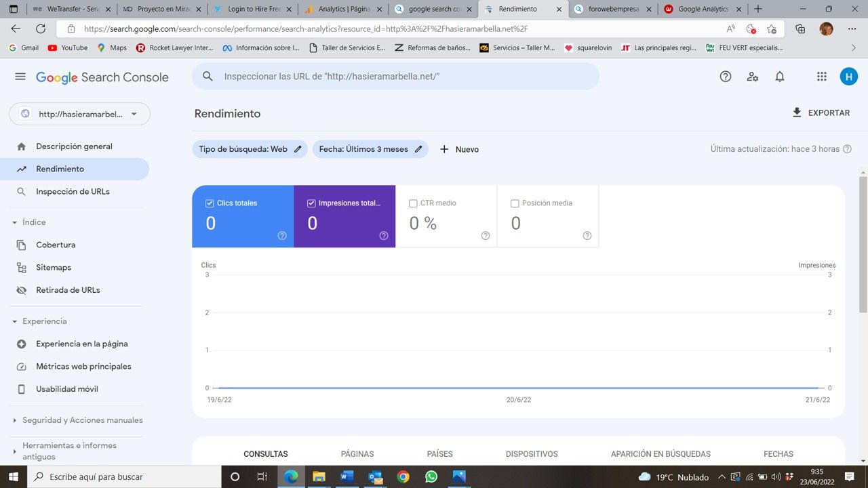Switch to WeTransfer browser tab
Screen dimensions: 868x488
(x=72, y=9)
